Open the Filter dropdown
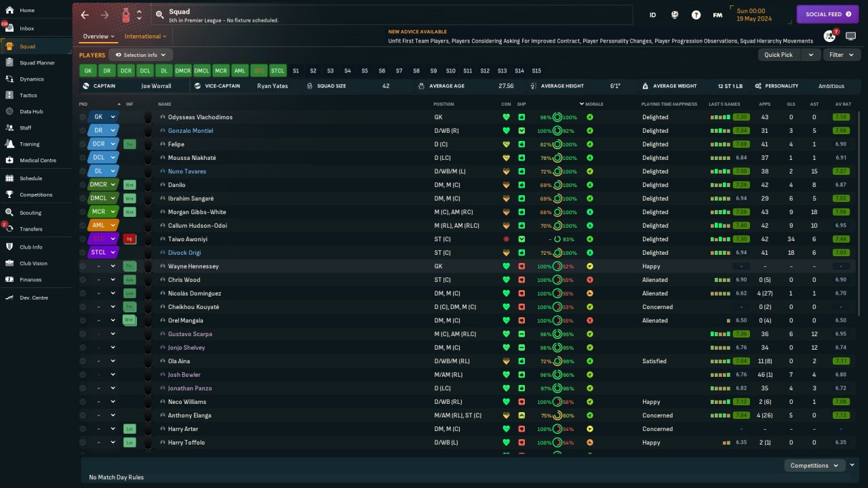 pos(841,55)
